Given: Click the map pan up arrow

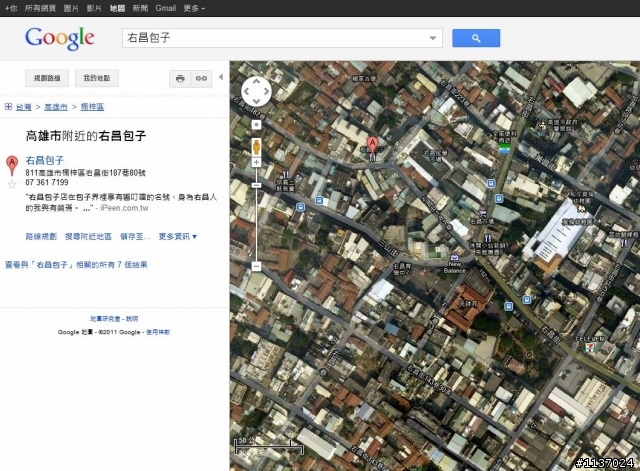Looking at the screenshot, I should [256, 81].
